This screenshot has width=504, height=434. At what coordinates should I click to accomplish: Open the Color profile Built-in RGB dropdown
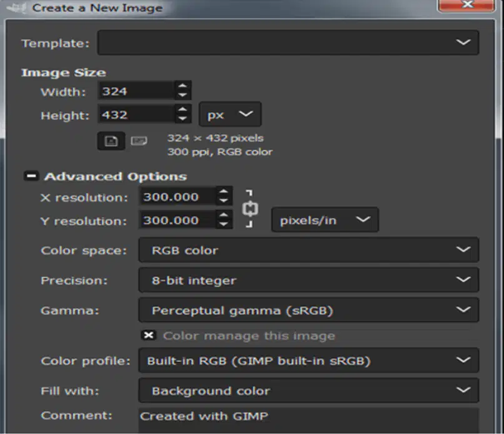(x=309, y=360)
